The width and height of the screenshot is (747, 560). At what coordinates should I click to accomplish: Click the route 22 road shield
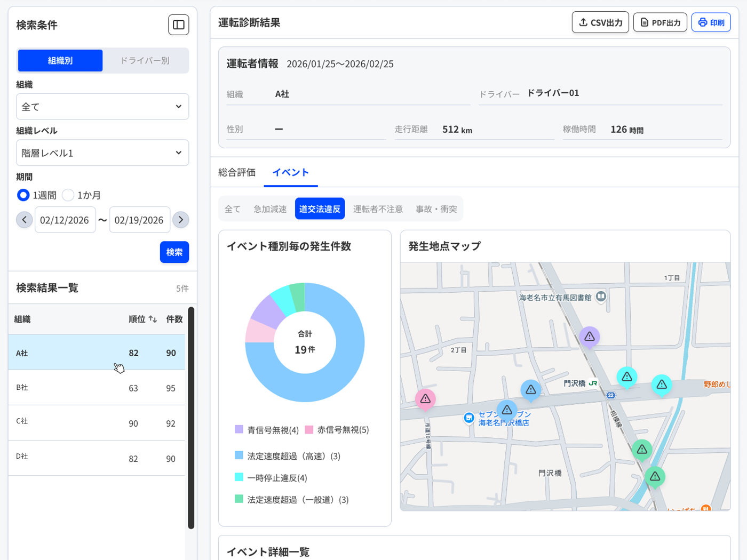611,395
